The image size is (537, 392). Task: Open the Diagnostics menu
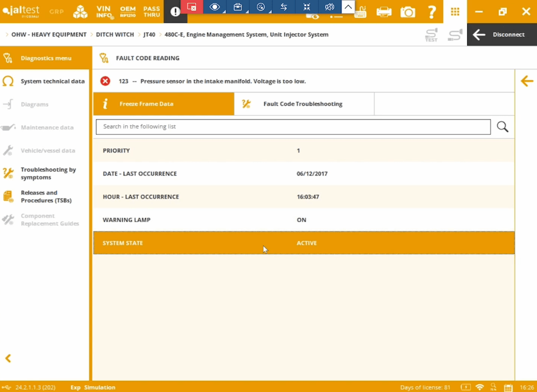click(45, 58)
